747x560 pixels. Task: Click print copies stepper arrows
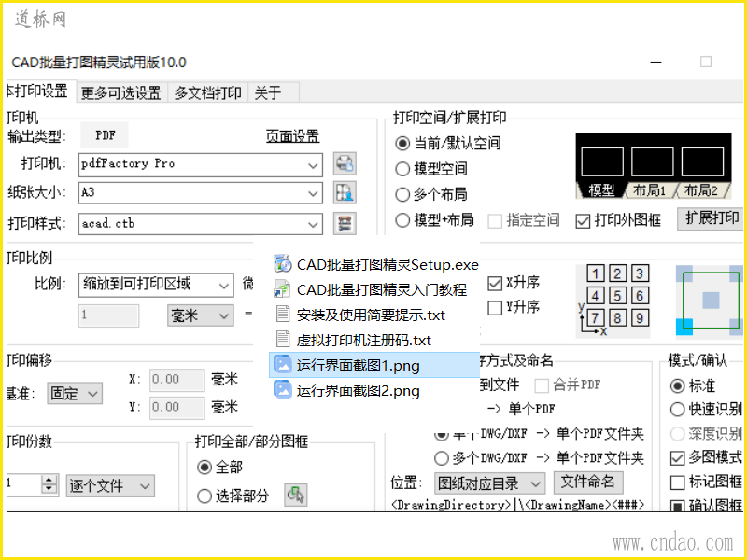49,485
